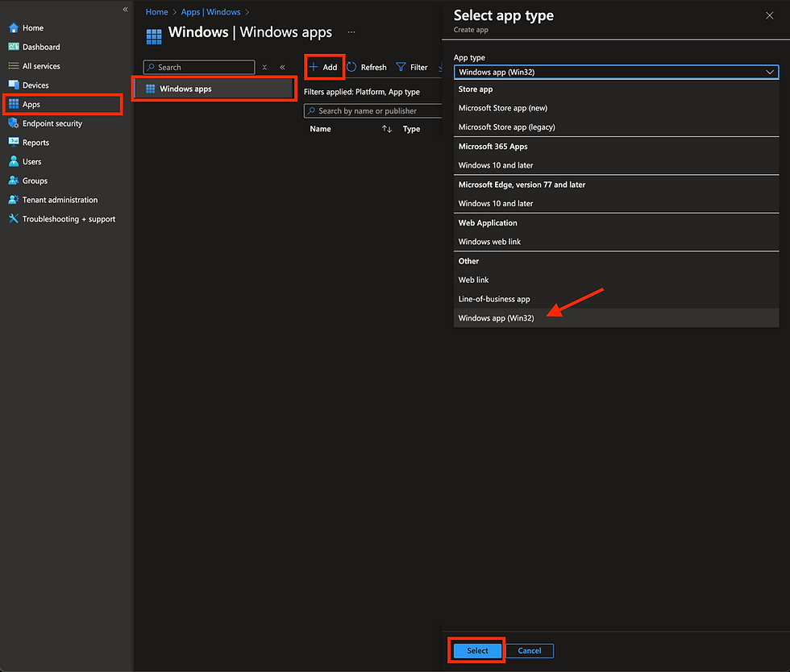Open the App type dropdown
The image size is (790, 672).
pyautogui.click(x=616, y=72)
